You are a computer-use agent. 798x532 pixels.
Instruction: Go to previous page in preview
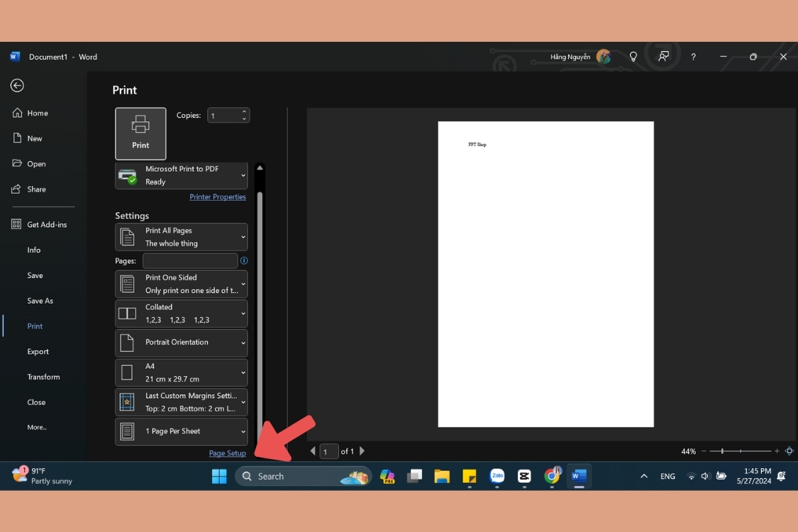(x=313, y=451)
